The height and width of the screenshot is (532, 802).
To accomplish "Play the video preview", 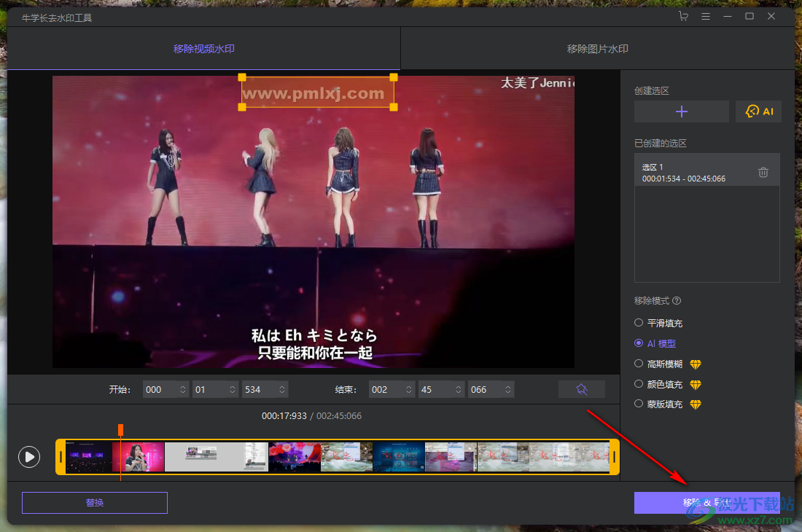I will pos(29,457).
